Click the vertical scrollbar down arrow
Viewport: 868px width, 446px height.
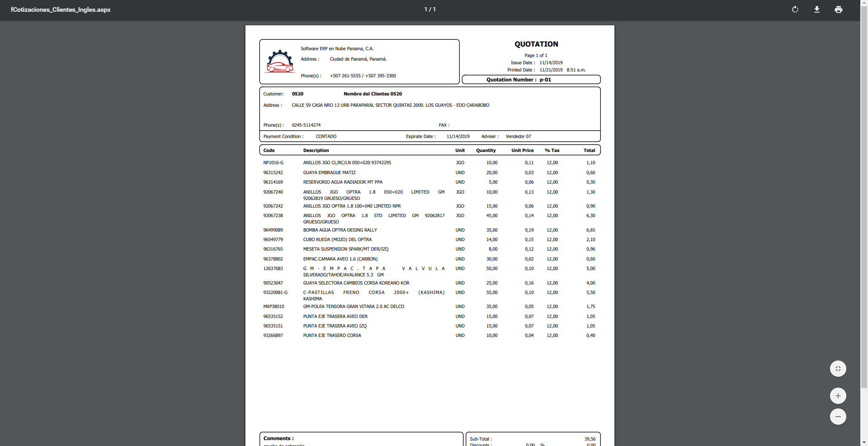pyautogui.click(x=864, y=442)
